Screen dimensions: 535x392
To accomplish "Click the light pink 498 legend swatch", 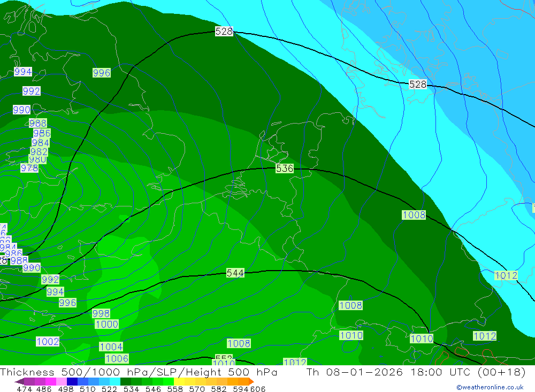I will [62, 381].
